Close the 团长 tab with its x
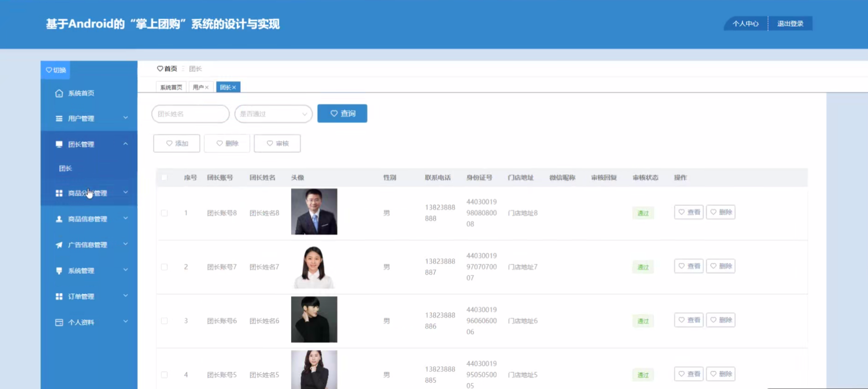Screen dimensions: 868x389 click(x=234, y=87)
